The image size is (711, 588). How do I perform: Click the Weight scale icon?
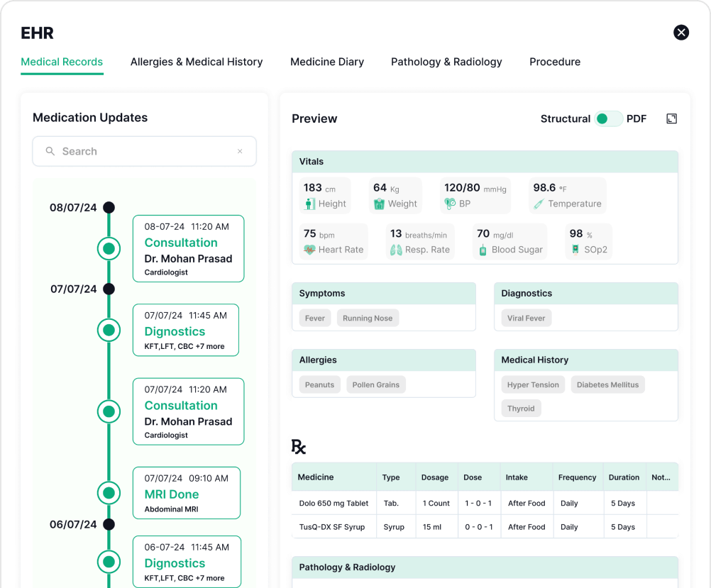point(379,204)
